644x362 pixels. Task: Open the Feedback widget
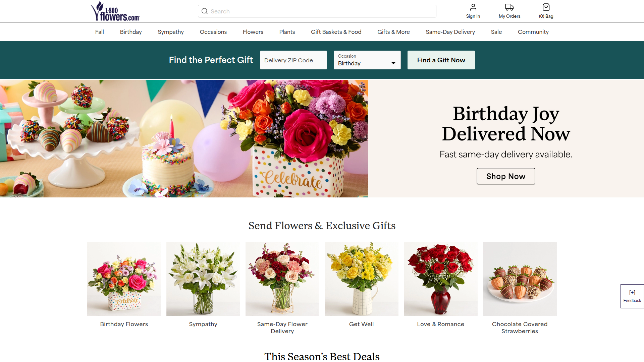[x=632, y=296]
